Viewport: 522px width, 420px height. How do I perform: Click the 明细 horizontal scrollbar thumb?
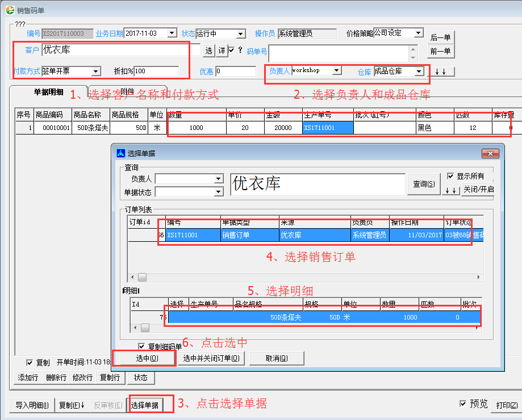(x=145, y=328)
